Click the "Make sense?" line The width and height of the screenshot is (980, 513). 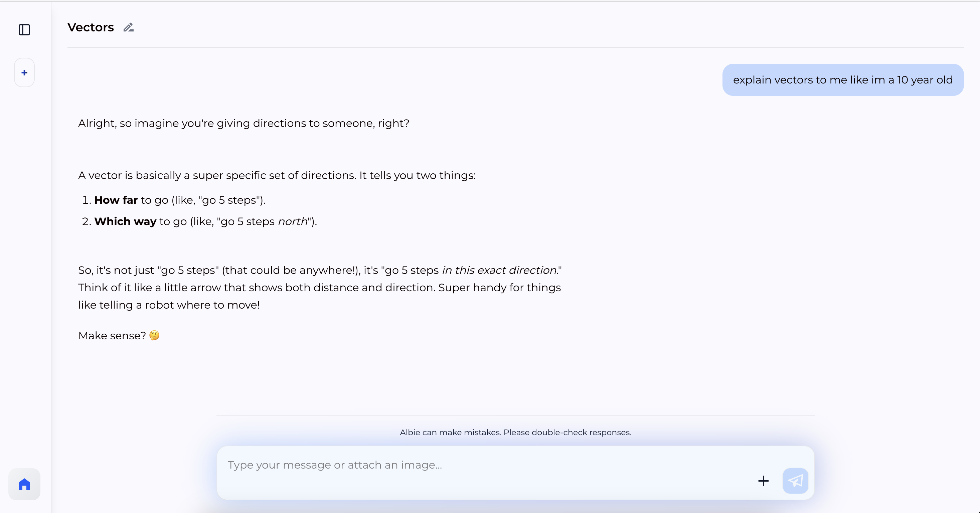click(x=112, y=335)
